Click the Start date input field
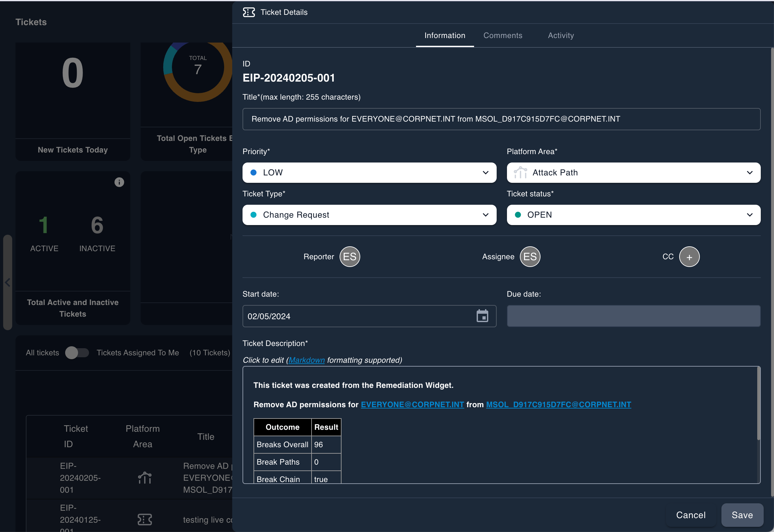Viewport: 774px width, 532px height. pyautogui.click(x=369, y=316)
